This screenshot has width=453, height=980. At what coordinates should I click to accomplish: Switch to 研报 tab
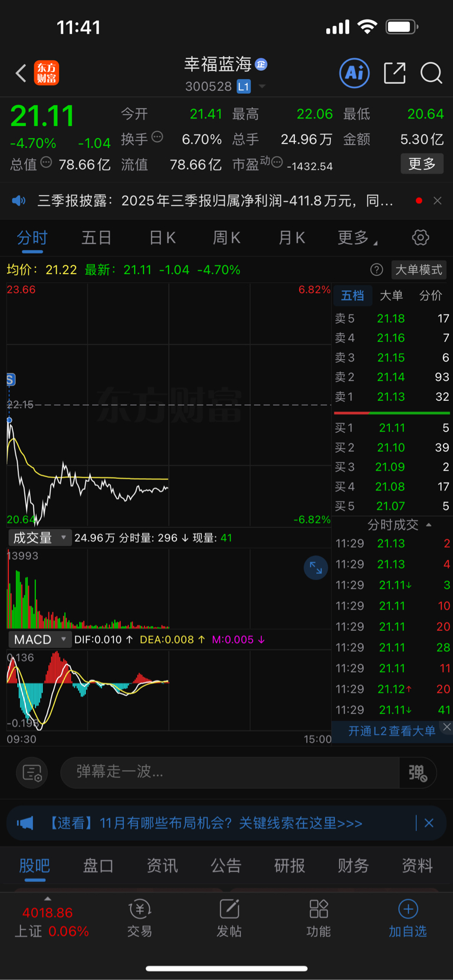[x=290, y=866]
